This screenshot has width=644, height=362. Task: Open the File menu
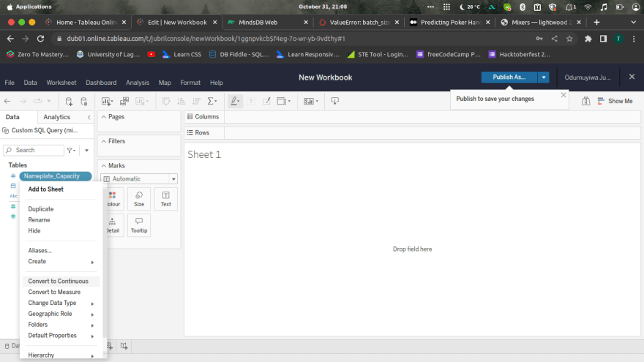[x=10, y=83]
